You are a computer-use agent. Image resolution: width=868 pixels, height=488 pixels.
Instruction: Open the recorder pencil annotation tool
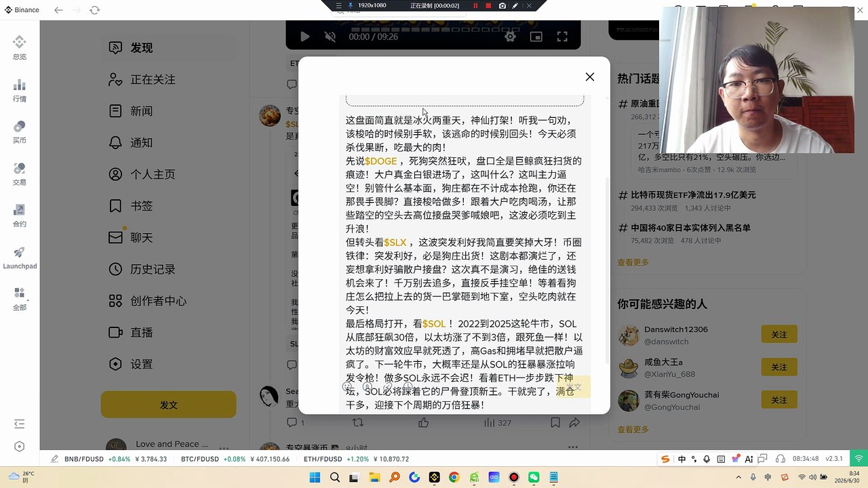coord(515,5)
